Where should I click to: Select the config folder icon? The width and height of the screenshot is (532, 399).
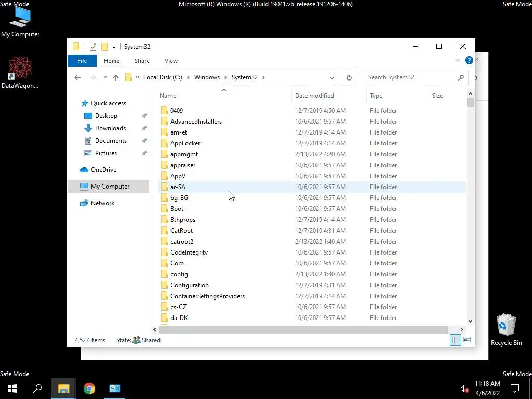click(x=164, y=274)
